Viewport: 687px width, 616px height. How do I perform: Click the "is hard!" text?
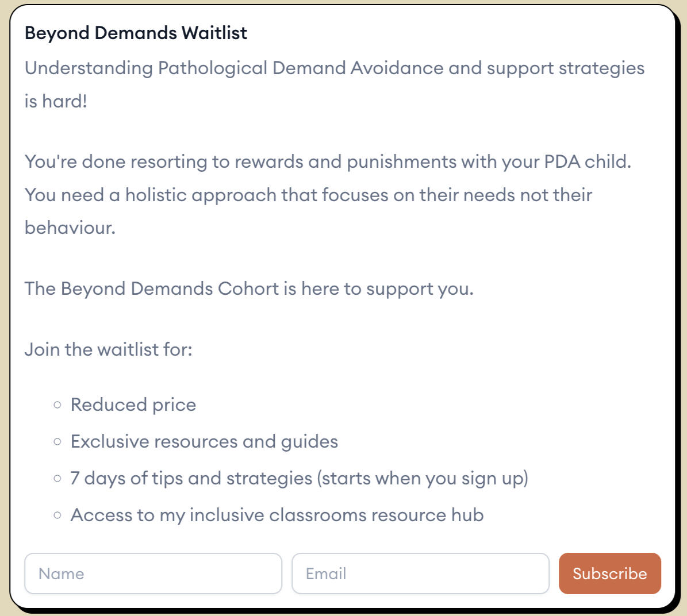click(56, 101)
